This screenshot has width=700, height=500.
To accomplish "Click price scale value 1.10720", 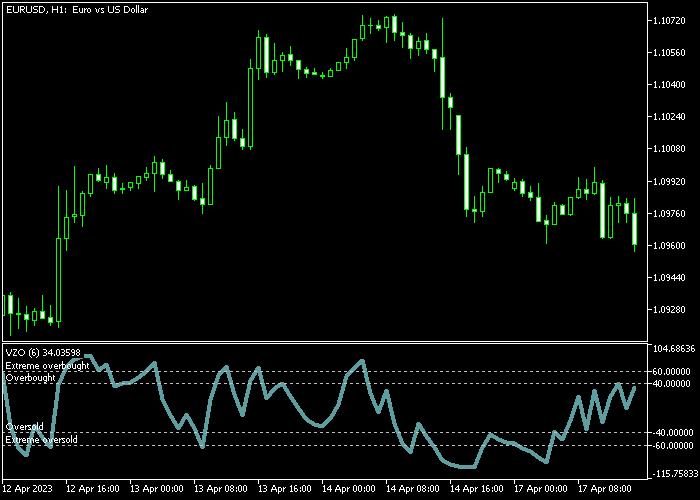I will pos(669,21).
